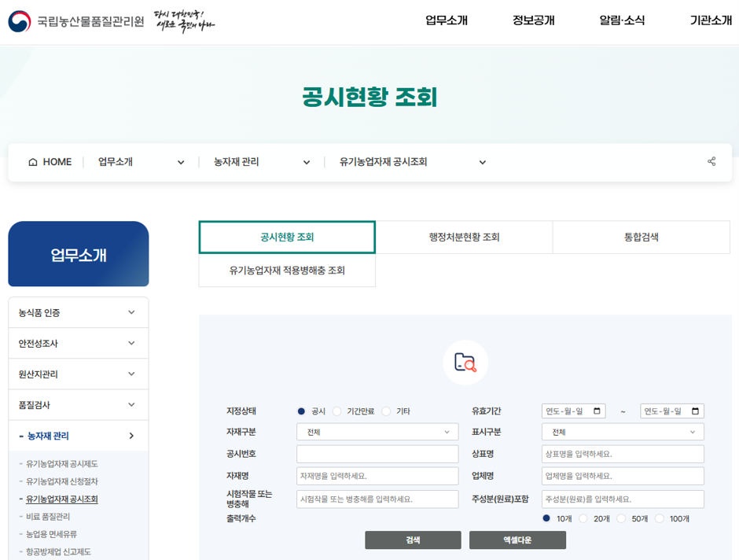Switch to the 행정처분현황 조회 tab
The image size is (739, 560).
click(x=464, y=237)
